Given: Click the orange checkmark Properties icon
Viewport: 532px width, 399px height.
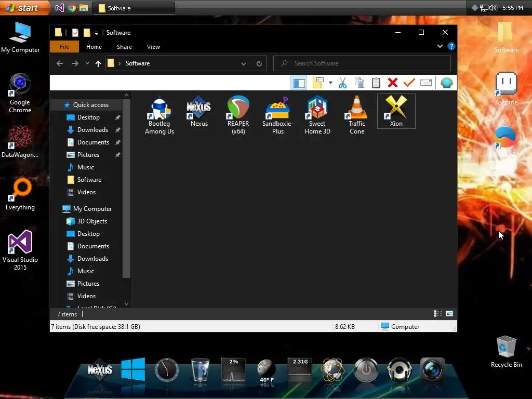Looking at the screenshot, I should [x=409, y=83].
